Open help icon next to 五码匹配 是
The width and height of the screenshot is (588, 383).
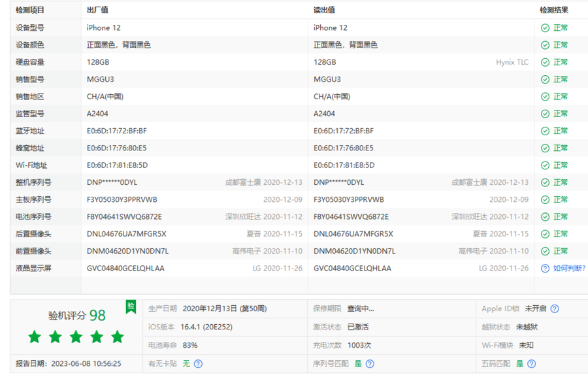coord(531,364)
